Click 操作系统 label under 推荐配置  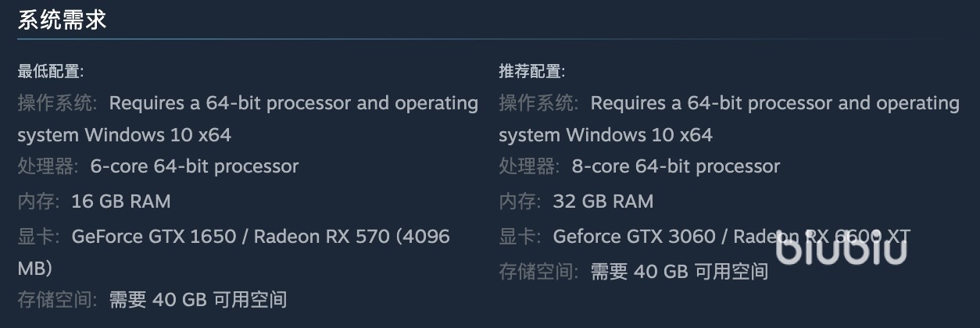pyautogui.click(x=538, y=103)
